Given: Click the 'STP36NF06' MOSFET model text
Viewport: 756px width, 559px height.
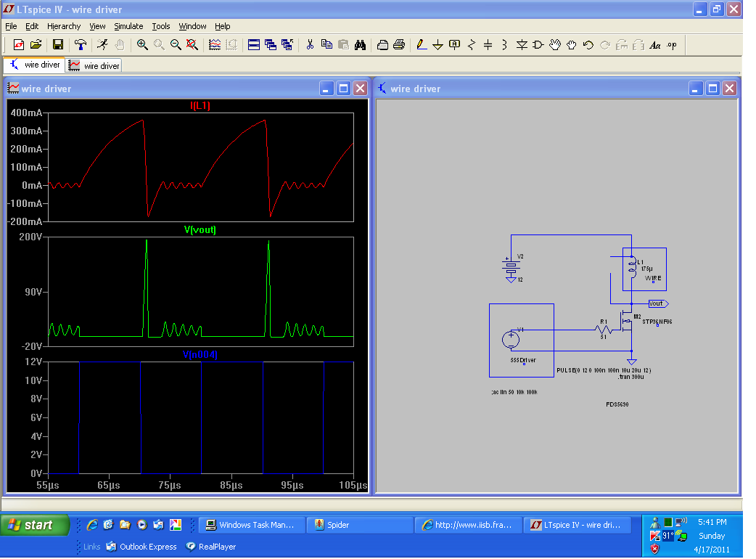Looking at the screenshot, I should (657, 322).
